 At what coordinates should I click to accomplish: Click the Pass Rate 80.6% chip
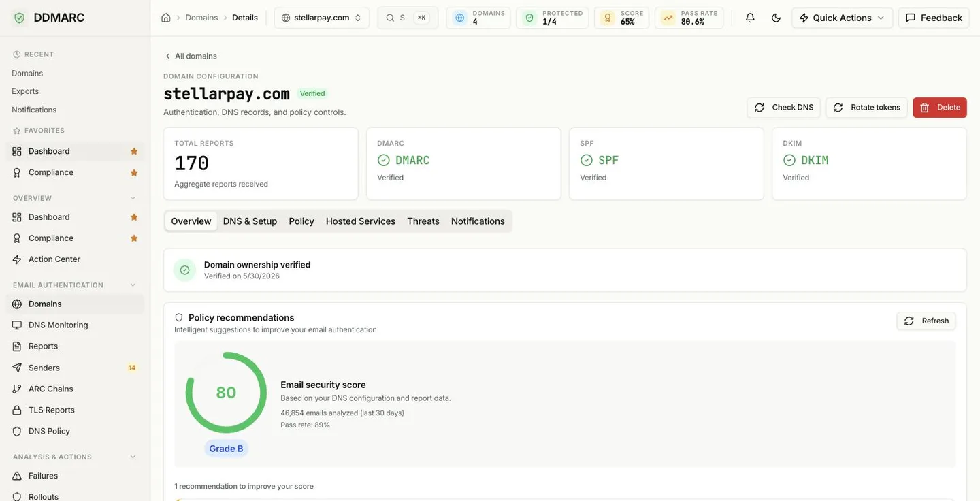pyautogui.click(x=689, y=18)
